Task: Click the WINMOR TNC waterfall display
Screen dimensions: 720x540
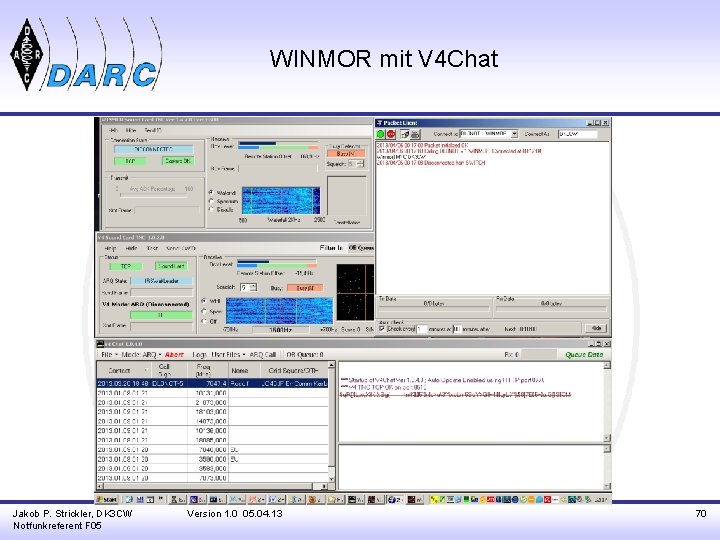Action: click(x=281, y=200)
